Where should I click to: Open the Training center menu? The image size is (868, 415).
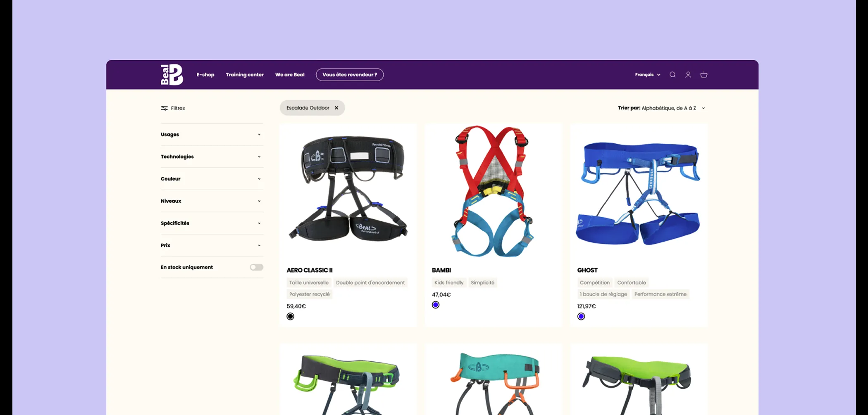point(245,75)
